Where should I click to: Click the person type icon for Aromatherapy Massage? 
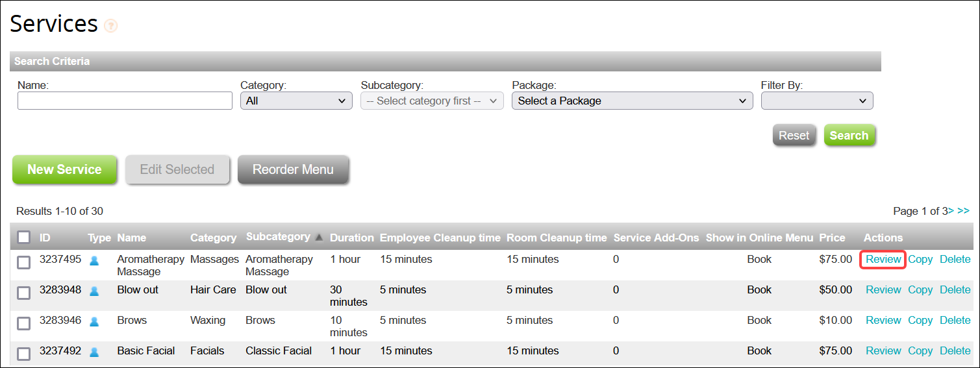(x=94, y=260)
